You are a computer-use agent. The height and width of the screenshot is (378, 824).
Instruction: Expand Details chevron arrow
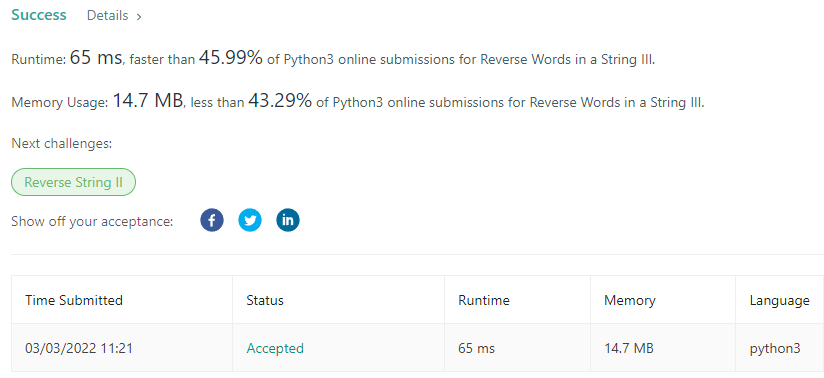[x=139, y=17]
